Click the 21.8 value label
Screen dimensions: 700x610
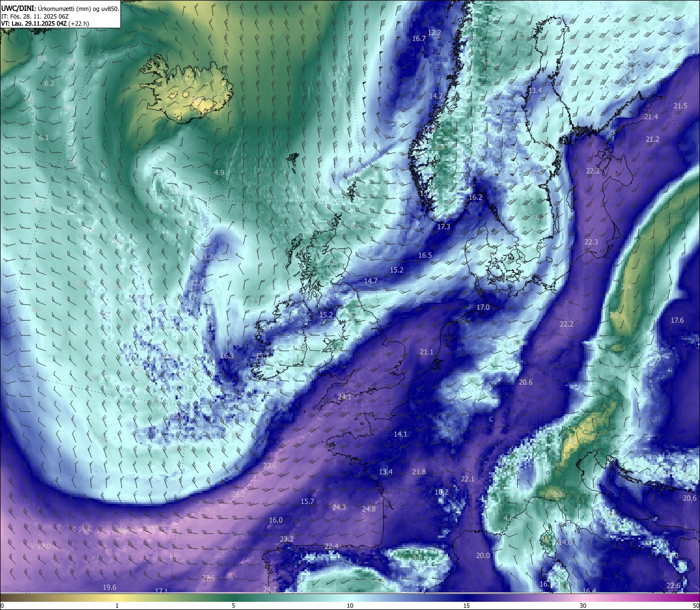[419, 472]
